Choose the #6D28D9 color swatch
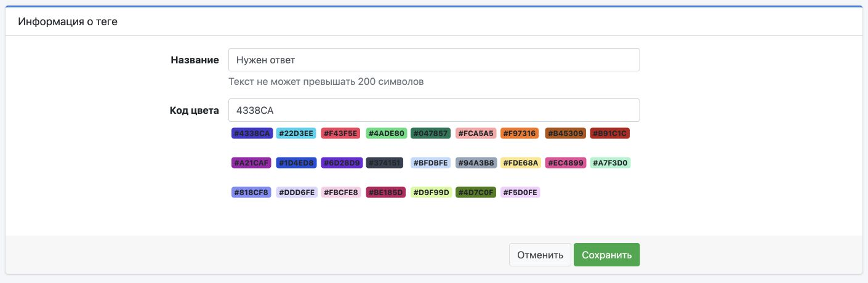 tap(342, 163)
